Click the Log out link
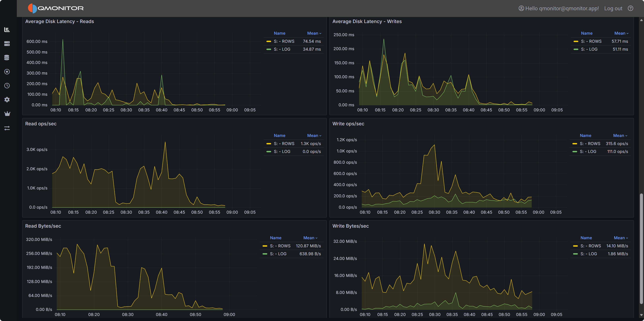 613,8
